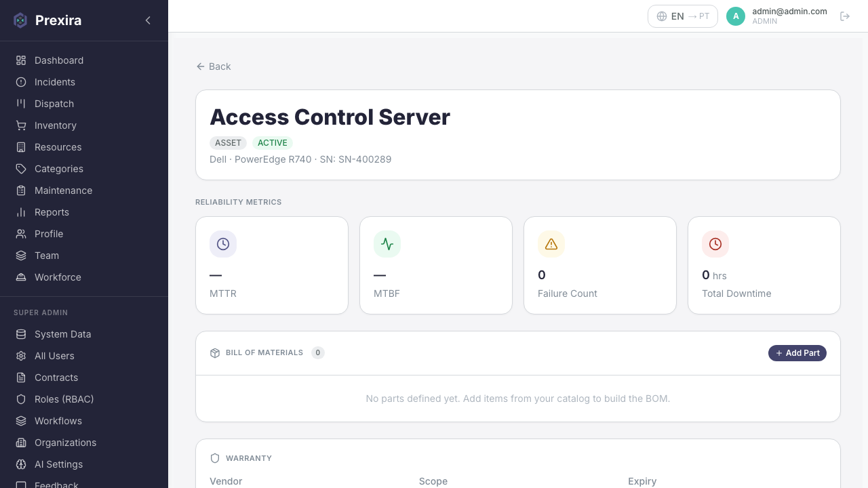
Task: Click the MTBF pulse icon
Action: (387, 244)
